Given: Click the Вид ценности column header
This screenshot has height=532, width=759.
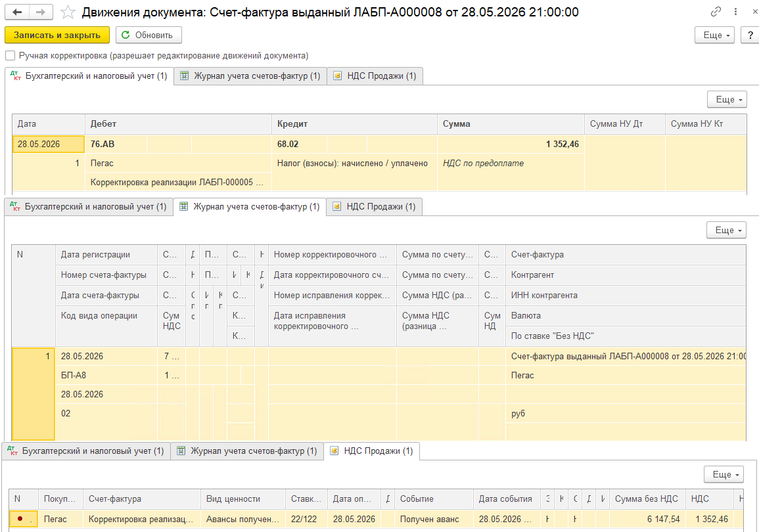Looking at the screenshot, I should coord(242,499).
